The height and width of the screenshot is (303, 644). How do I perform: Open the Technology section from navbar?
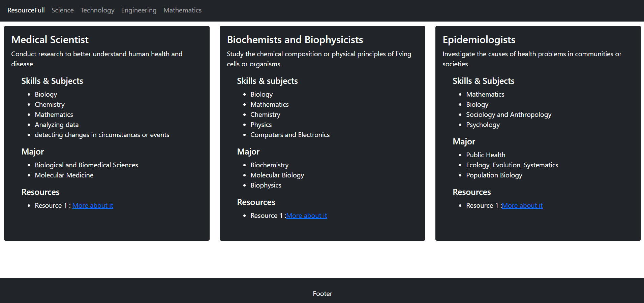97,10
